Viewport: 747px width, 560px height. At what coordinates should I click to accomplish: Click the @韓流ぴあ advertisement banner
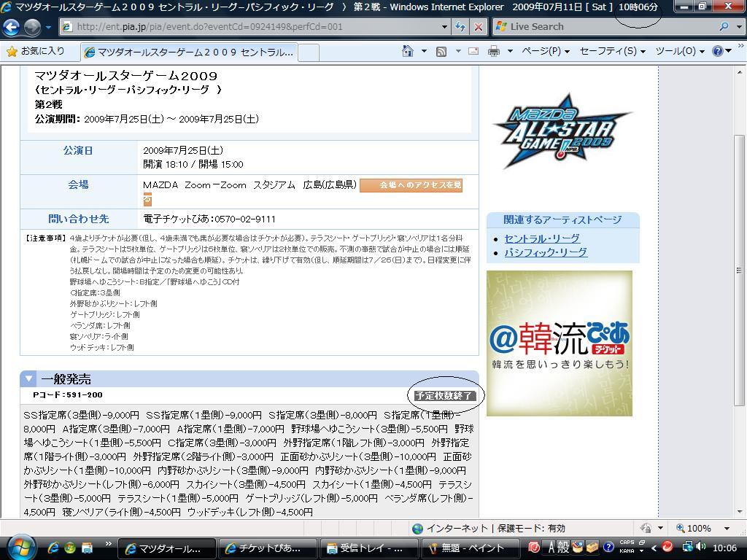pos(560,343)
